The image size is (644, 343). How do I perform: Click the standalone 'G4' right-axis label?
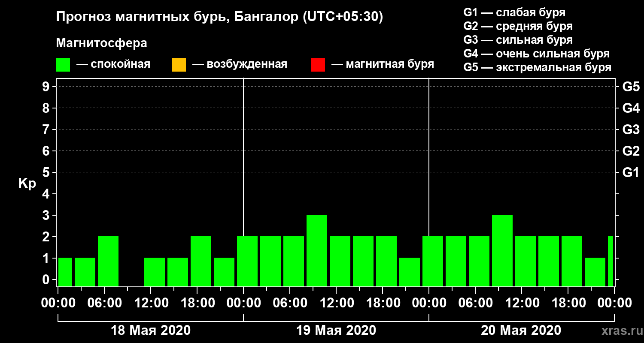pyautogui.click(x=631, y=108)
